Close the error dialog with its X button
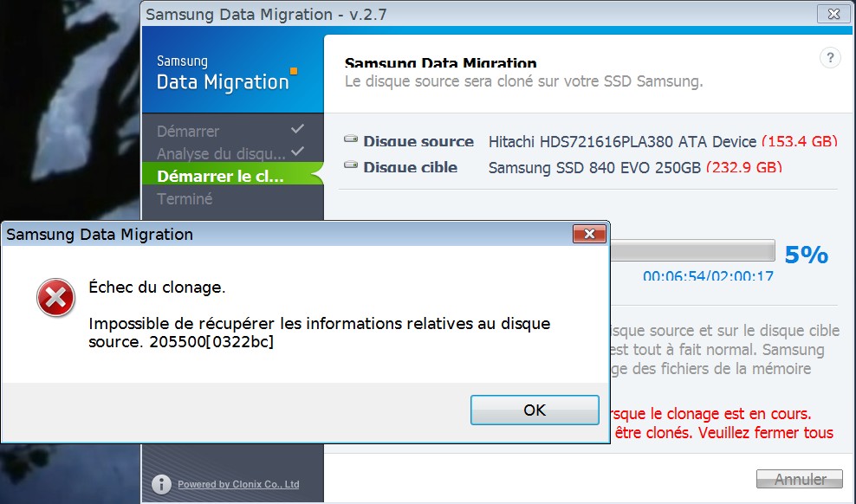This screenshot has height=504, width=856. click(588, 235)
